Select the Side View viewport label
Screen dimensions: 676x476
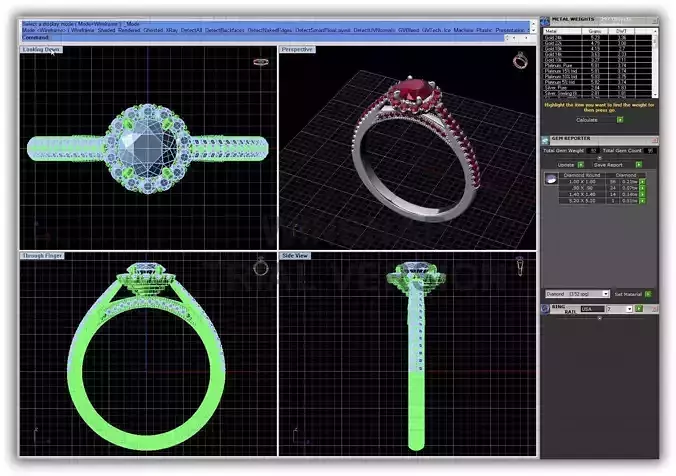click(x=295, y=256)
